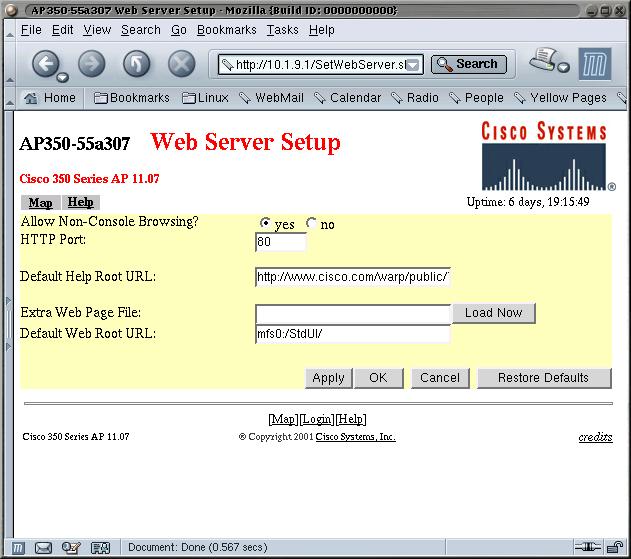
Task: Click the Restore Defaults button
Action: tap(544, 378)
